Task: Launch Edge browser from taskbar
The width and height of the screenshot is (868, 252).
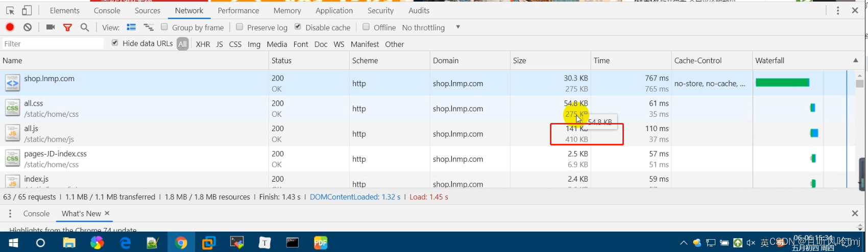Action: click(125, 243)
